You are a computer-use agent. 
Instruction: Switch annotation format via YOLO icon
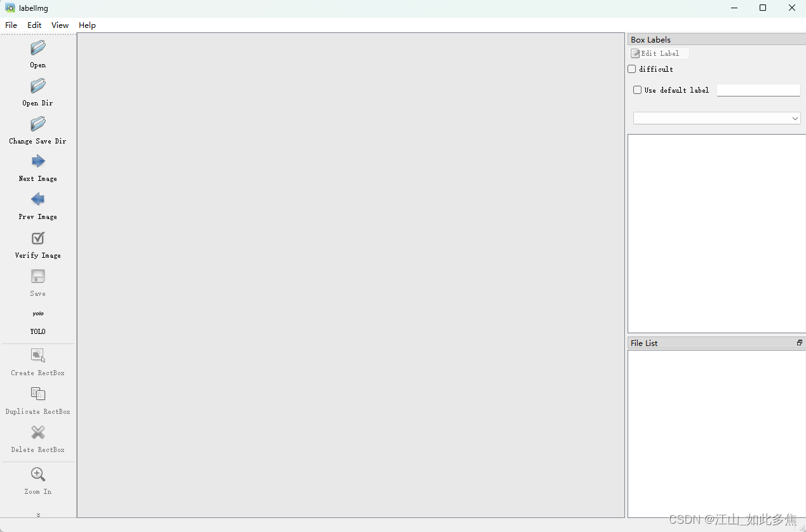pos(38,314)
